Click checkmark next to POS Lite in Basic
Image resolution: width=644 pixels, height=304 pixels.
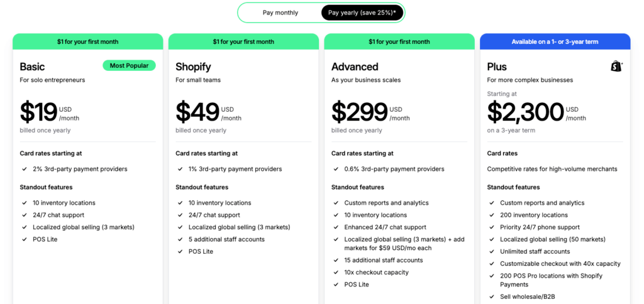click(x=25, y=239)
